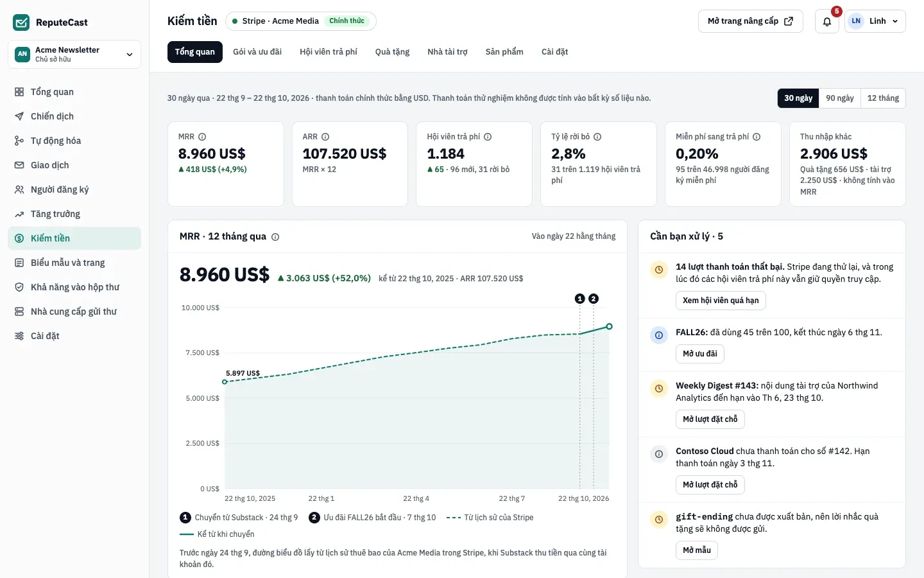Open the top Cài đặt tab
Viewport: 924px width, 578px height.
click(x=554, y=52)
